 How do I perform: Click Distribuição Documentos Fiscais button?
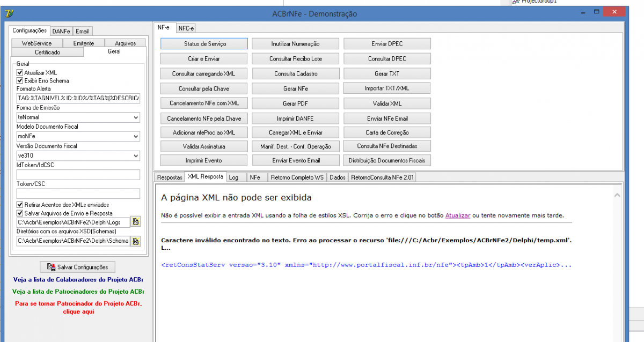point(387,160)
